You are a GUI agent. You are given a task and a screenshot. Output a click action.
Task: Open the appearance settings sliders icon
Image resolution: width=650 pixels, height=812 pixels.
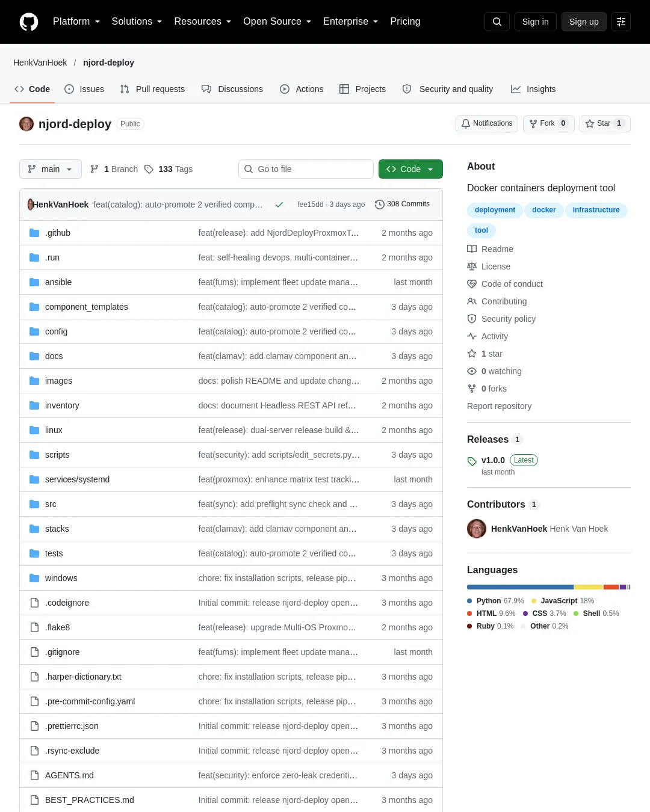tap(621, 22)
